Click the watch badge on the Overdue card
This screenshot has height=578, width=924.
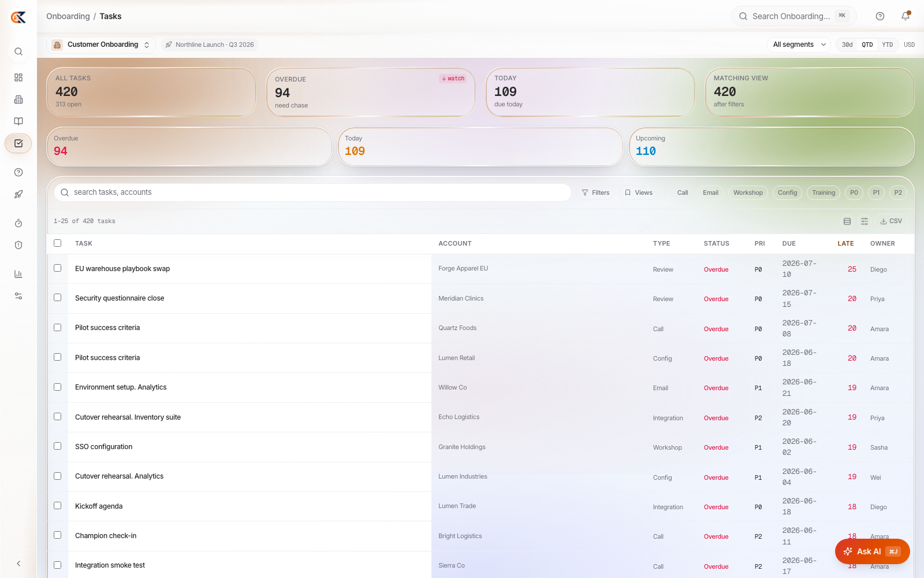click(453, 79)
